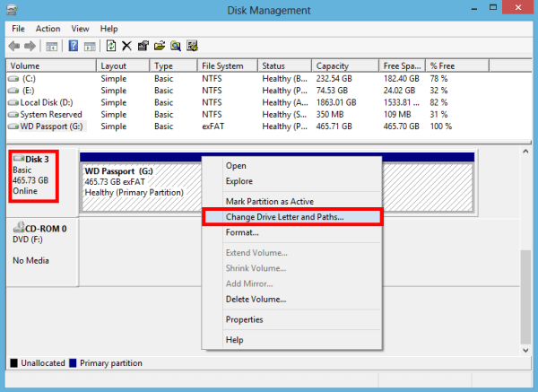This screenshot has height=392, width=538.
Task: Select Mark Partition as Active
Action: [x=292, y=201]
